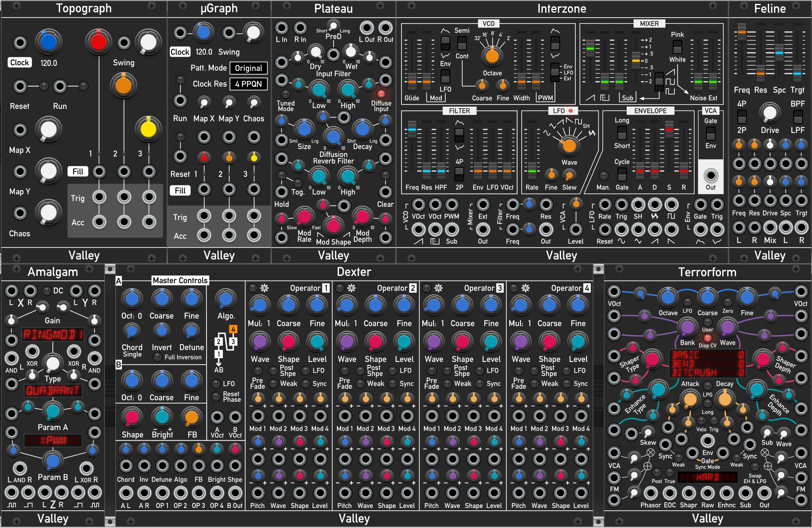Viewport: 812px width, 528px height.
Task: Click the orange Octave knob in Interzone VCO
Action: pos(492,56)
